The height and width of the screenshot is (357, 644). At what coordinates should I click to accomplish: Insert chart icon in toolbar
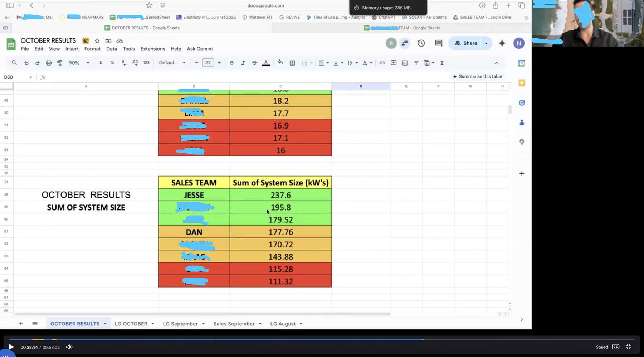405,63
